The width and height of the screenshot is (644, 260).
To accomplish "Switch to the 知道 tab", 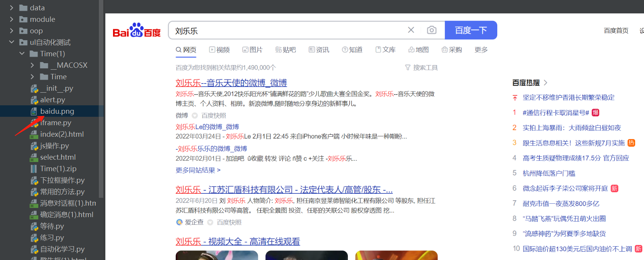I will pos(352,50).
